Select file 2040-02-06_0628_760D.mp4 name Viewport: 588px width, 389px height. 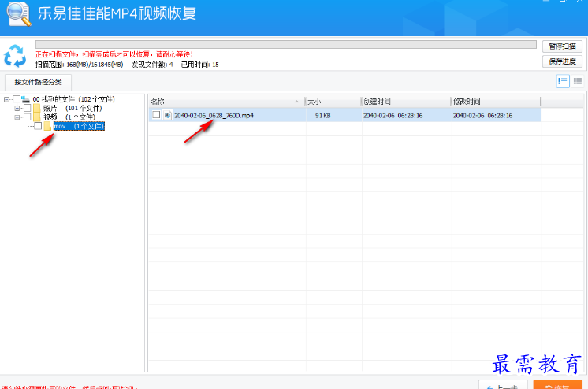(214, 116)
